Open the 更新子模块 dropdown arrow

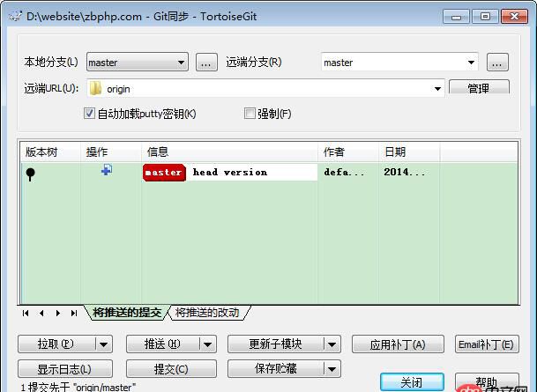point(332,344)
